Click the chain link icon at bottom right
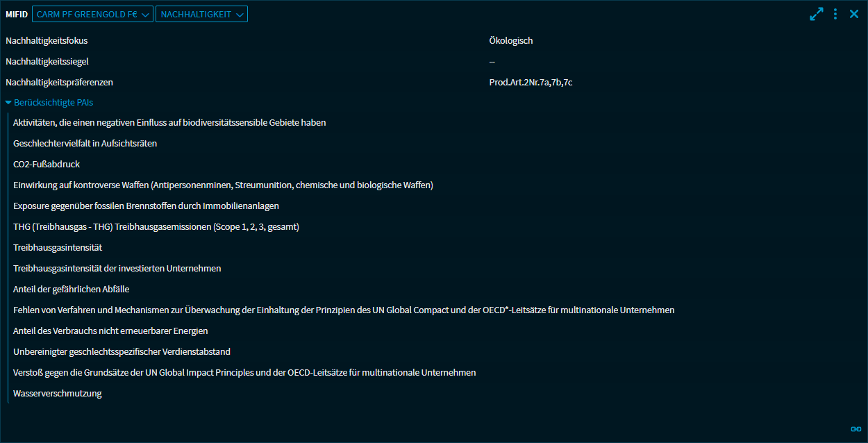Viewport: 868px width, 443px height. [x=856, y=429]
